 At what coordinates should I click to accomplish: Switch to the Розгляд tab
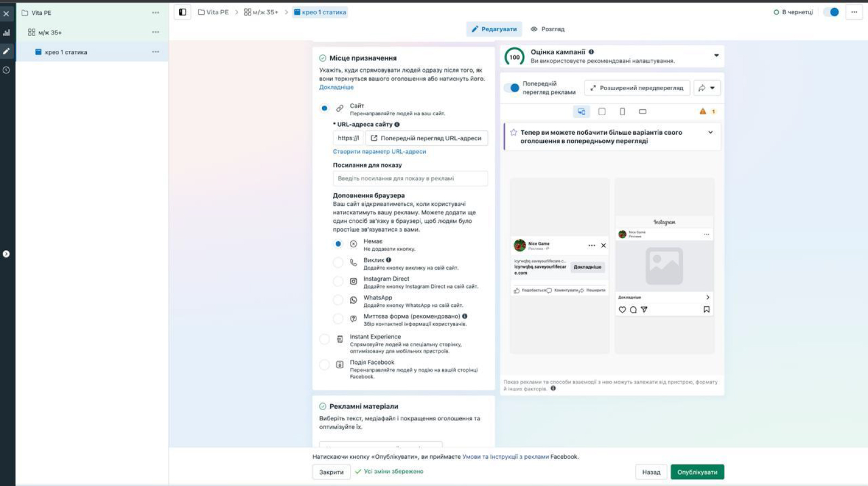click(548, 29)
